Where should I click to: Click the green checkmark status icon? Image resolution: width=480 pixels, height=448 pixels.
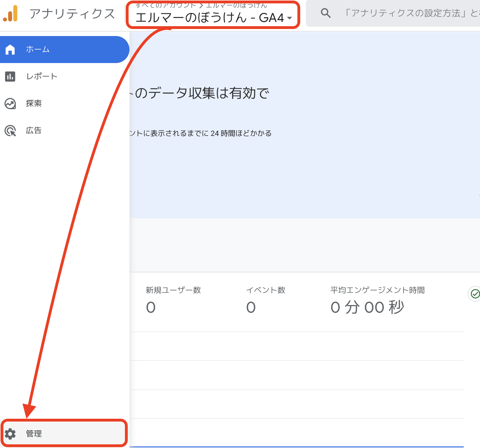point(475,294)
